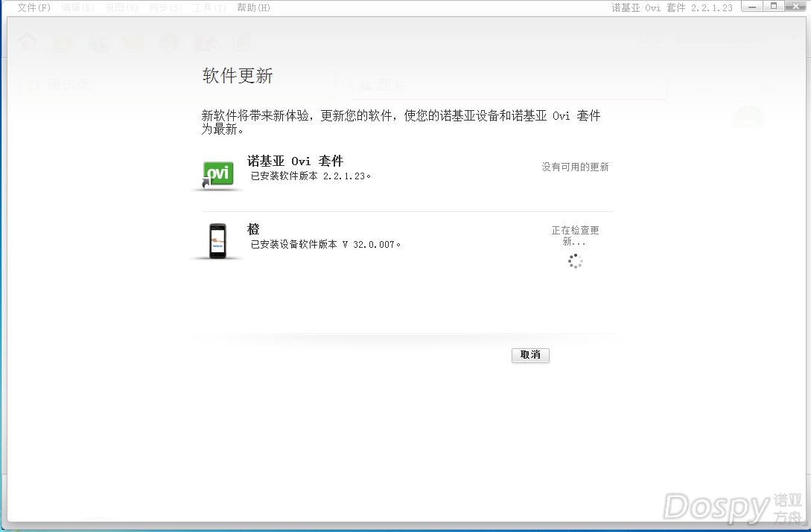811x532 pixels.
Task: Maximize the Ovi Suite window
Action: click(774, 6)
